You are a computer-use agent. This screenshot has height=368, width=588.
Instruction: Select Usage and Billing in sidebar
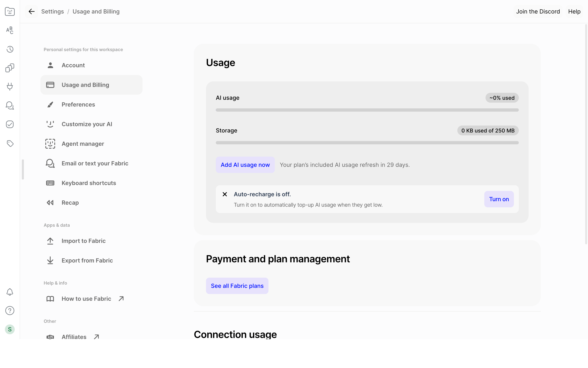91,85
